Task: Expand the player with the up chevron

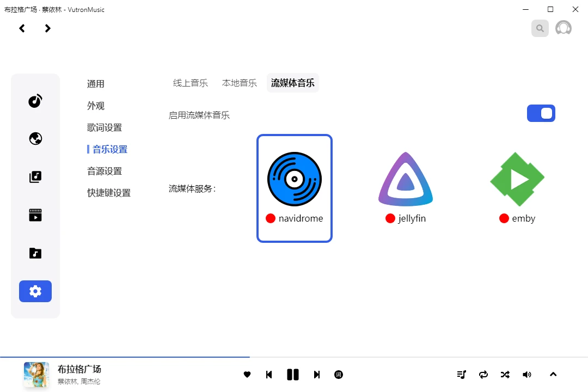Action: pyautogui.click(x=553, y=375)
